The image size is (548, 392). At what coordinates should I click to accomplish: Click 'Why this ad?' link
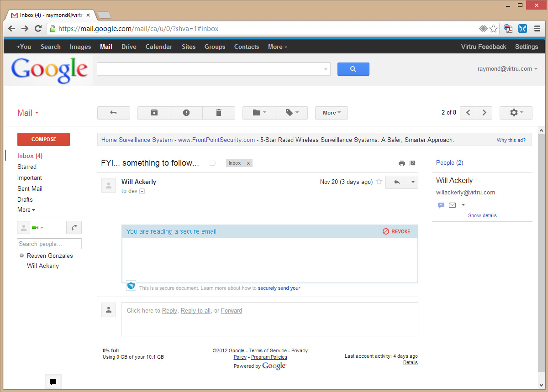pos(511,140)
